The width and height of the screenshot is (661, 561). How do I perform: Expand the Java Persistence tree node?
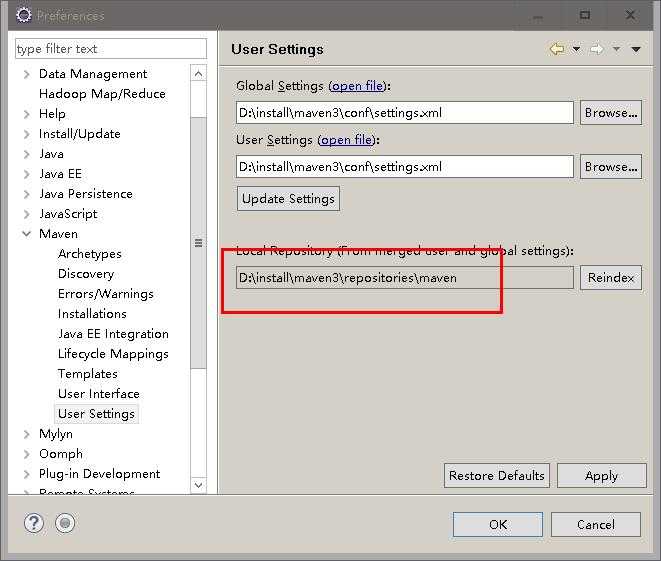click(x=27, y=194)
